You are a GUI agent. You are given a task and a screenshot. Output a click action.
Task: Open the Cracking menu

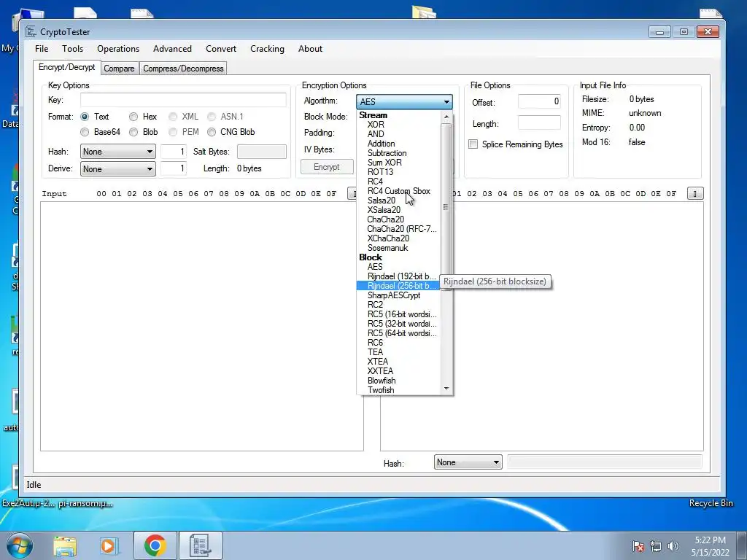[x=267, y=49]
